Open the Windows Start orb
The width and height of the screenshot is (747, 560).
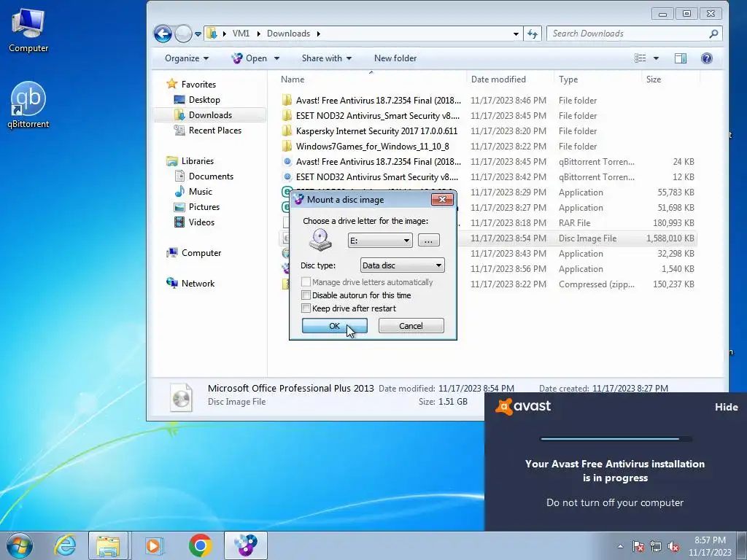(x=20, y=545)
